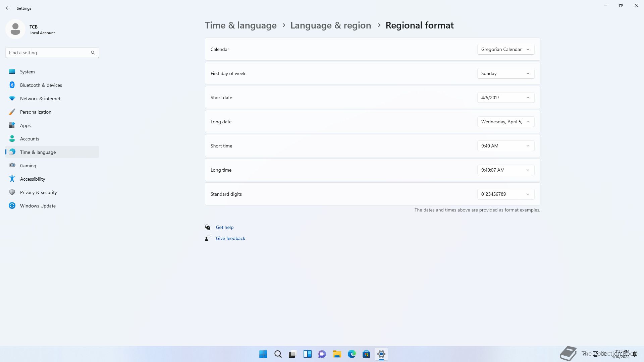Open Privacy & security settings
644x362 pixels.
click(x=52, y=192)
